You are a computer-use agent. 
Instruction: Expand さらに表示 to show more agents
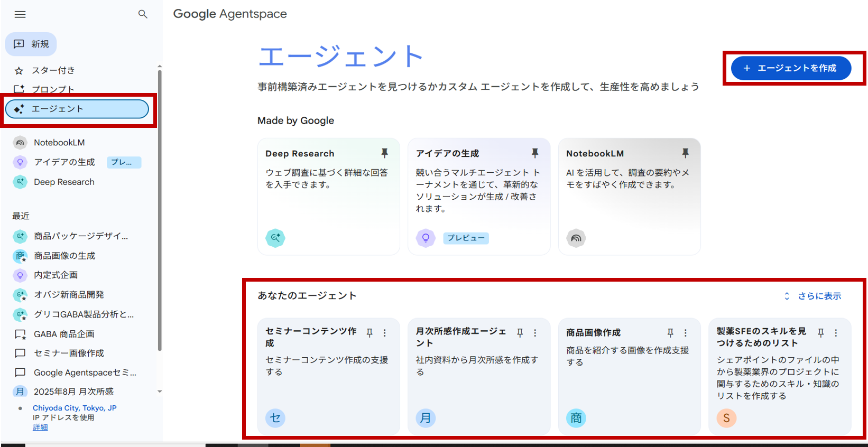(812, 296)
